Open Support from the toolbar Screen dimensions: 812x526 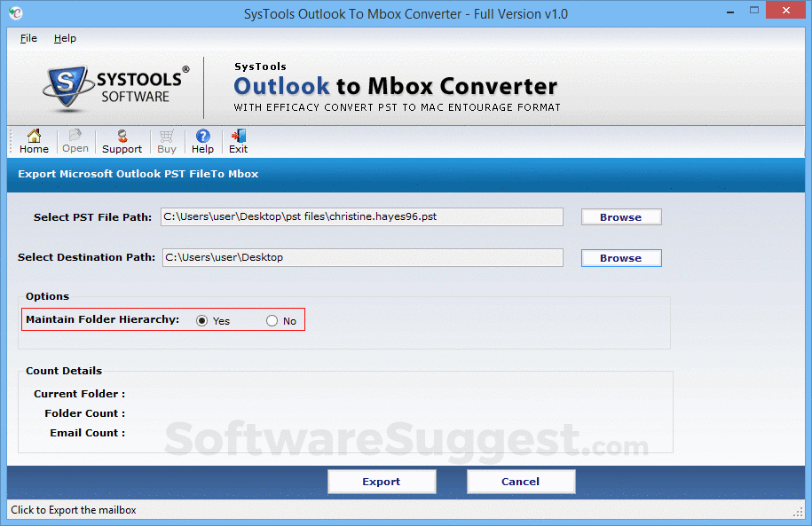[x=122, y=140]
